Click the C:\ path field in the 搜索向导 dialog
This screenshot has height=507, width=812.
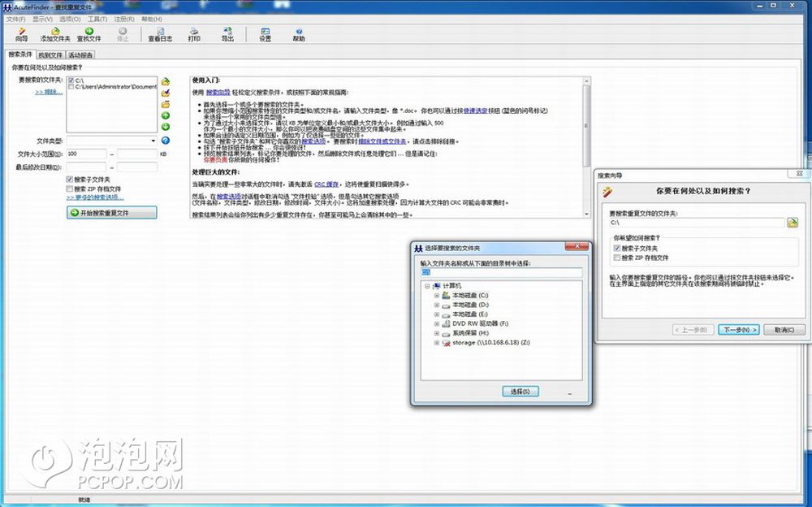pos(697,223)
